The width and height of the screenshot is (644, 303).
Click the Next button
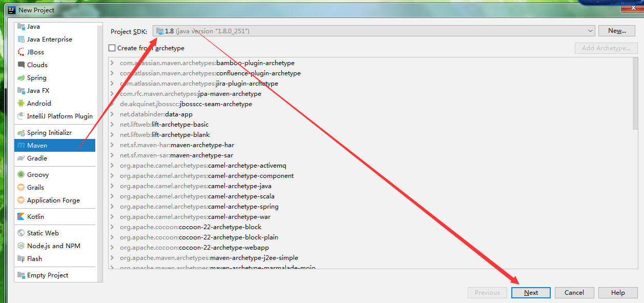[x=531, y=293]
